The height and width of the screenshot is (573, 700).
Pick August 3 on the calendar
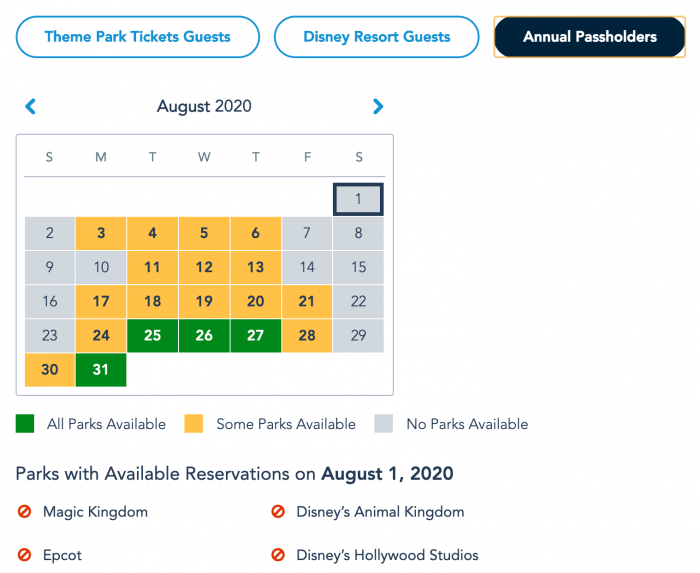[x=101, y=234]
